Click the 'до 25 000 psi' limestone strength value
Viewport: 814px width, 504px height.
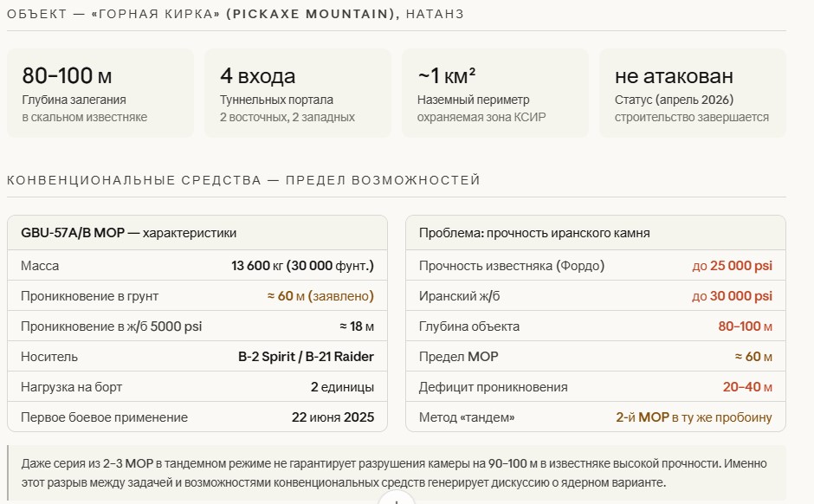pos(732,266)
